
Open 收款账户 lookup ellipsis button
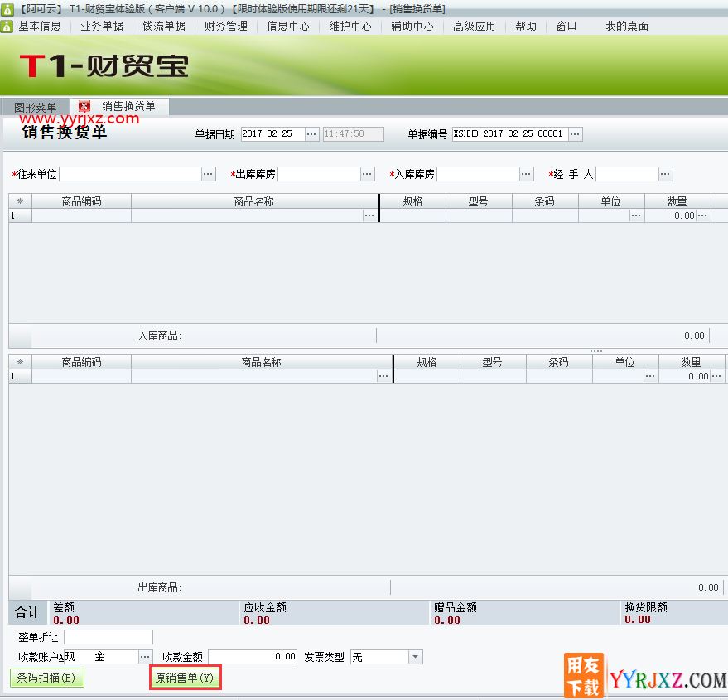[x=145, y=657]
